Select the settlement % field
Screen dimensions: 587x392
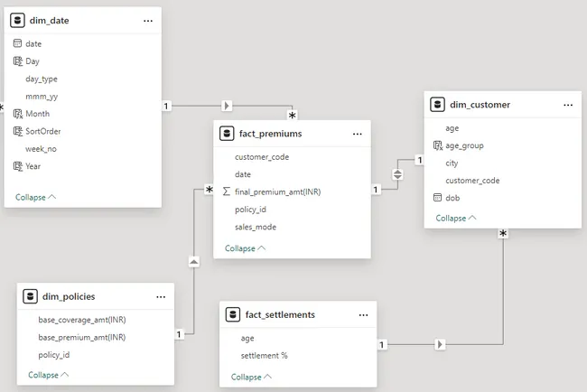click(x=264, y=355)
